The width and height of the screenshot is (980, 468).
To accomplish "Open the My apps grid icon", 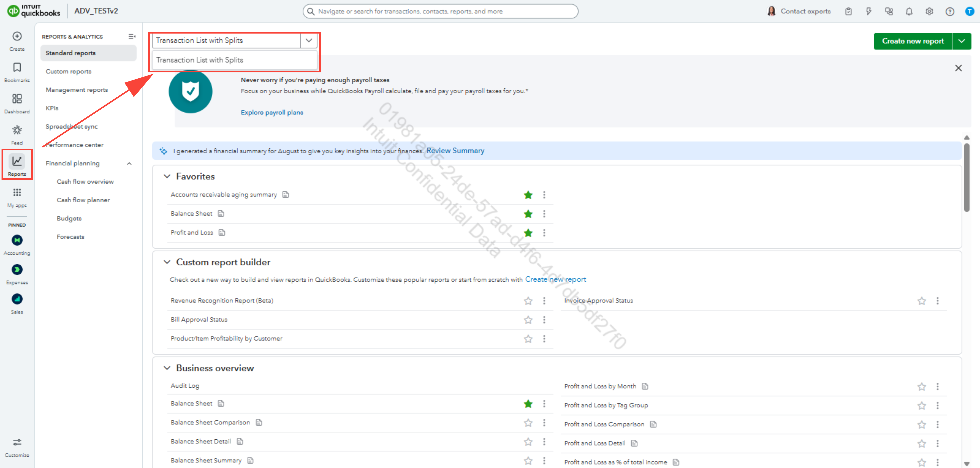I will (x=17, y=192).
